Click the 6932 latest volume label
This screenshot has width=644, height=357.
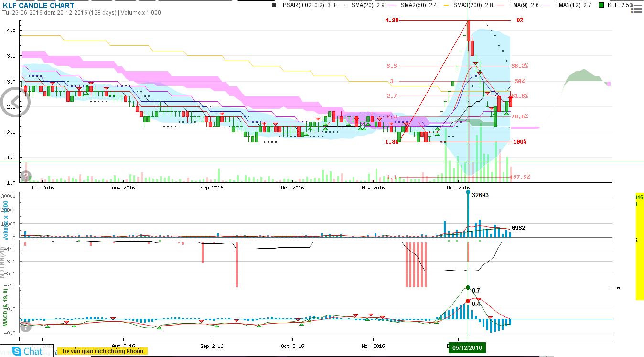[x=518, y=228]
